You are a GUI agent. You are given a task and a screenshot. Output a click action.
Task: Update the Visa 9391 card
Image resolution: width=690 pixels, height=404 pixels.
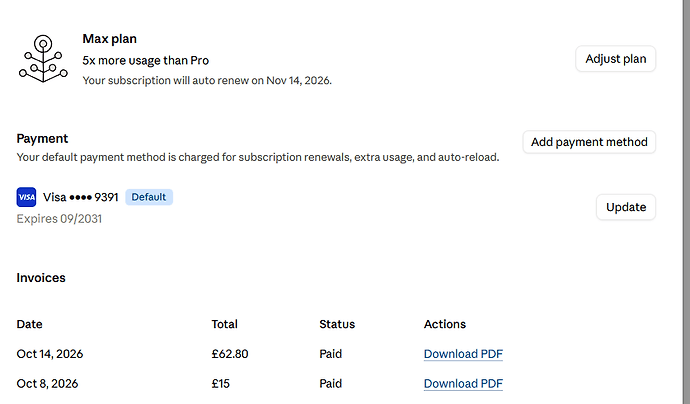click(x=626, y=207)
